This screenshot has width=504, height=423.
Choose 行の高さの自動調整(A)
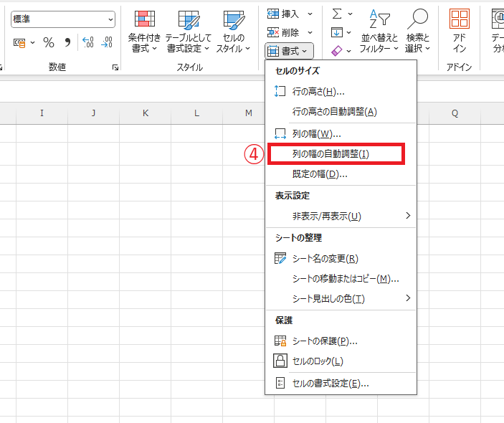tap(341, 112)
